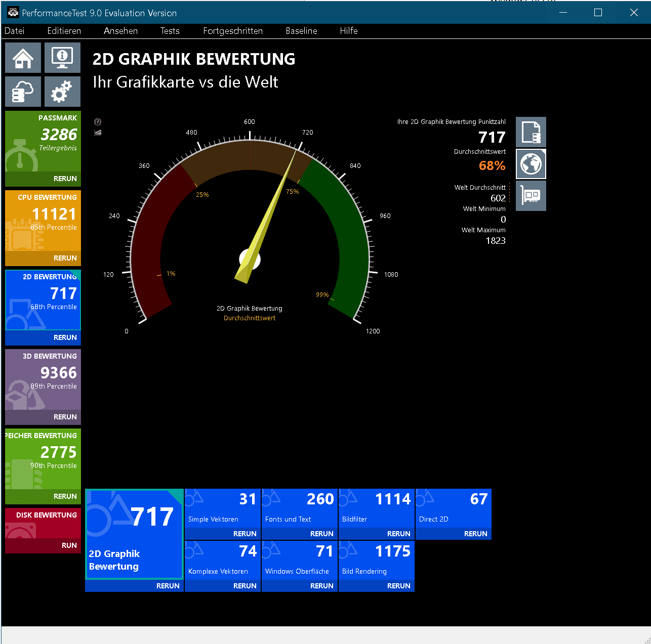Click the 25% percentile gauge marker
The height and width of the screenshot is (644, 651).
tap(202, 195)
